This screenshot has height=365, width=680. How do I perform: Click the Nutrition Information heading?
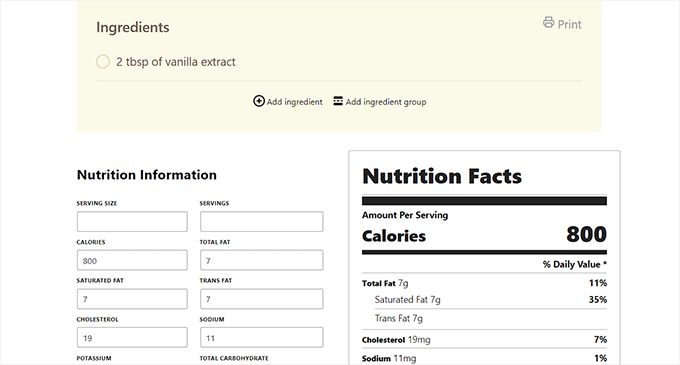[x=147, y=175]
